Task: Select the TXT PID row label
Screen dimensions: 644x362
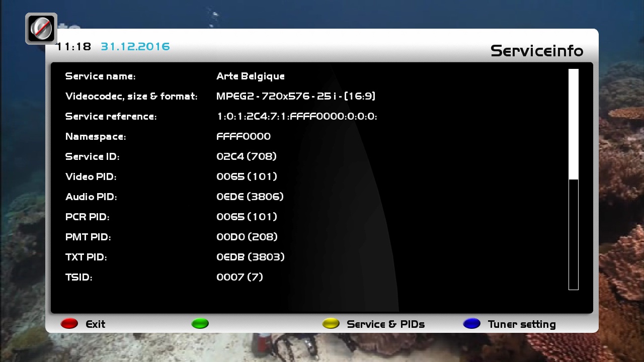Action: (x=86, y=257)
